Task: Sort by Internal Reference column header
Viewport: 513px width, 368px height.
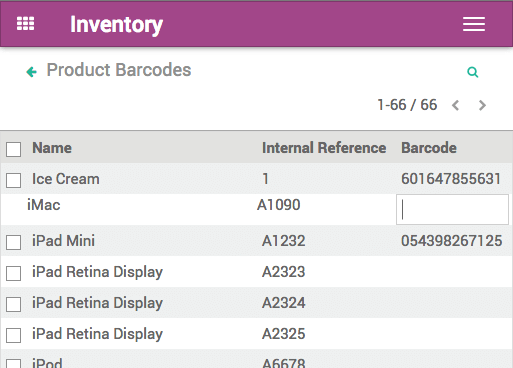Action: pyautogui.click(x=324, y=148)
